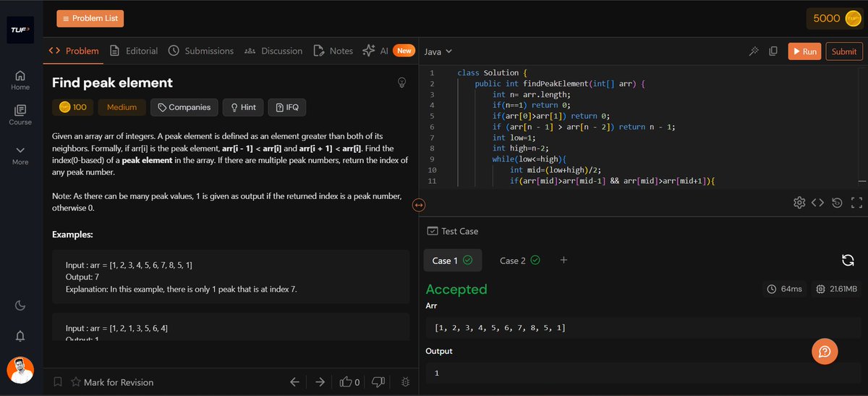Reset code with the history icon
The image size is (868, 396).
[x=838, y=203]
